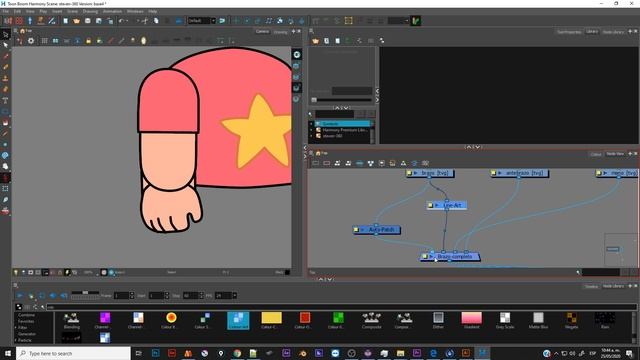Toggle the Onion Skin icon in Camera toolbar
Image resolution: width=640 pixels, height=360 pixels.
click(143, 41)
